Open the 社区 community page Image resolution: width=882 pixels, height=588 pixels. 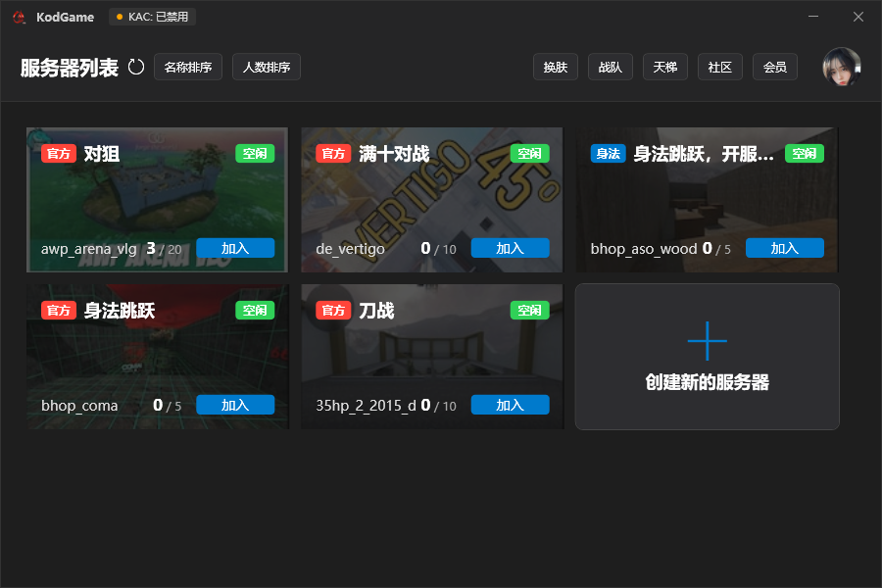pyautogui.click(x=720, y=67)
